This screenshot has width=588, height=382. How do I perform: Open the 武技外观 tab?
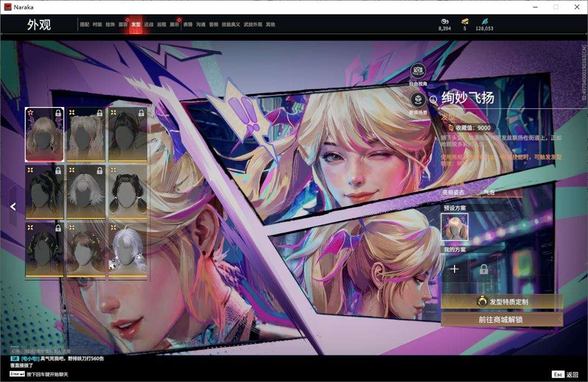pyautogui.click(x=253, y=24)
